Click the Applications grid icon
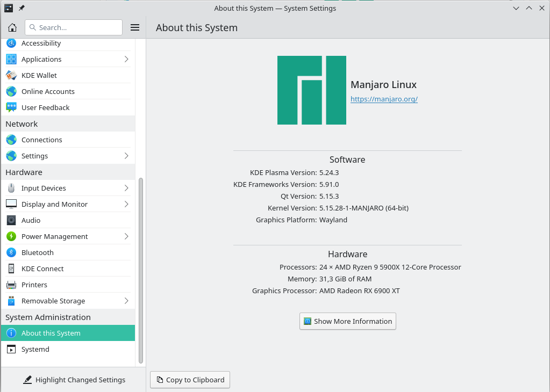Viewport: 550px width, 392px height. (11, 59)
